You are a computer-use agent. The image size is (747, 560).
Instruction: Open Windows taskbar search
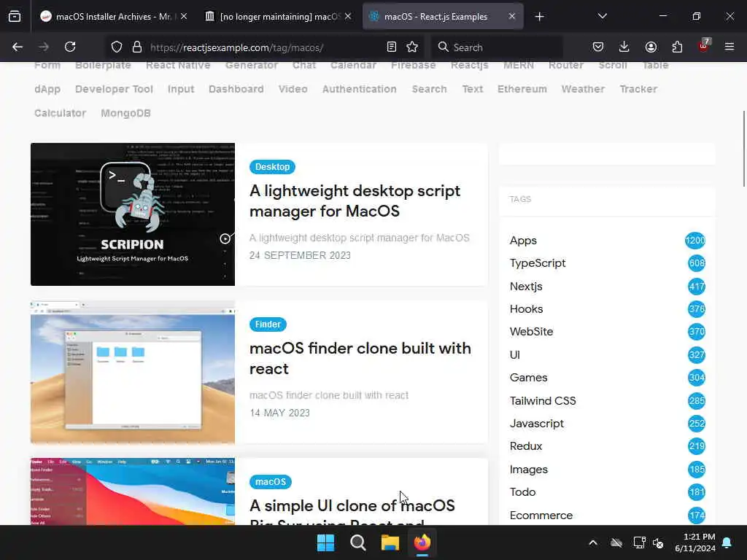pos(357,542)
